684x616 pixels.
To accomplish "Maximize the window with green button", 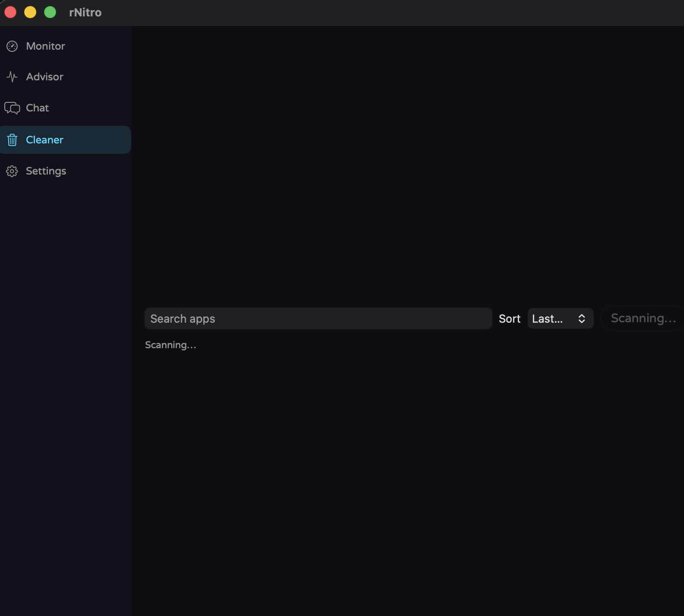I will coord(50,12).
